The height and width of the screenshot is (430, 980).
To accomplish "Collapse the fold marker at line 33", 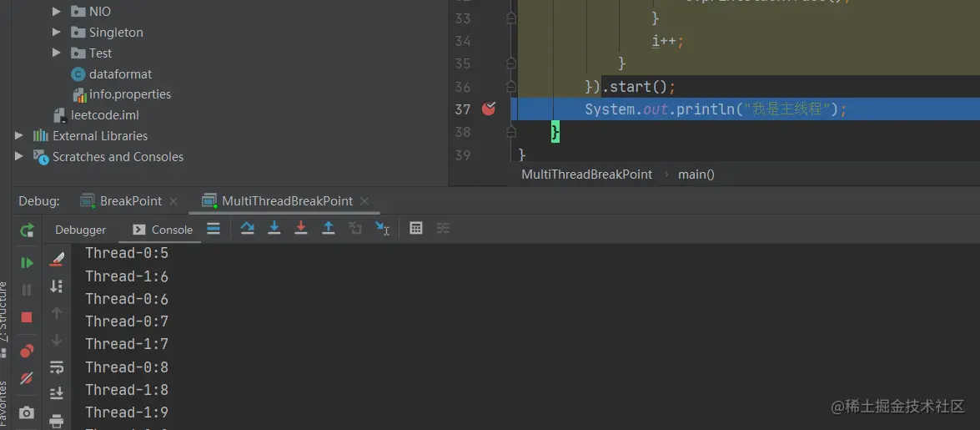I will coord(511,18).
